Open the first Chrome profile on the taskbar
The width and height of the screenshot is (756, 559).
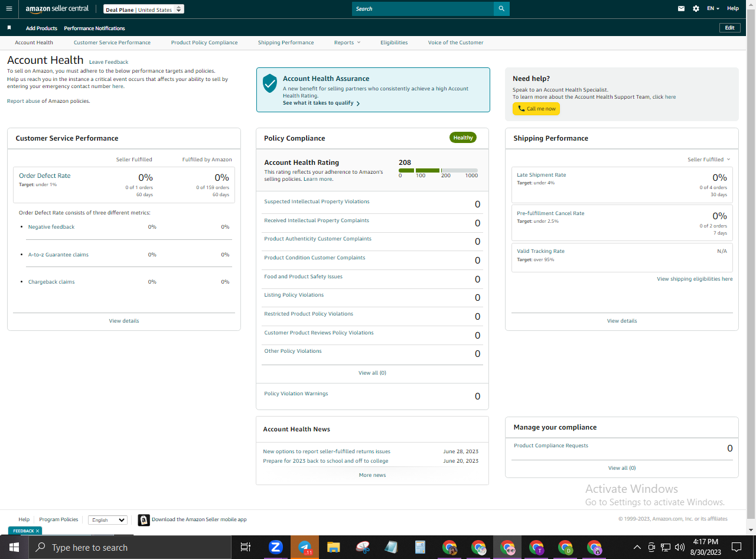449,547
